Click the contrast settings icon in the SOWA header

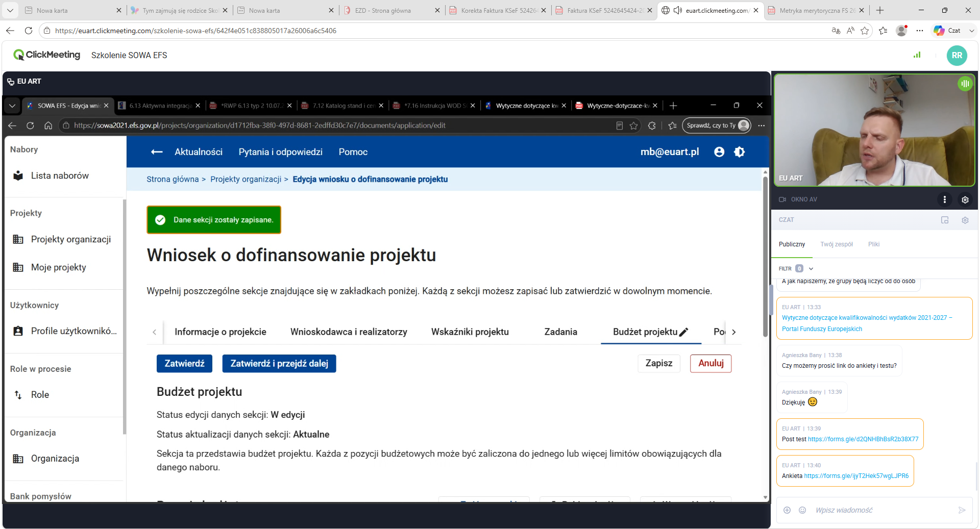pos(740,152)
